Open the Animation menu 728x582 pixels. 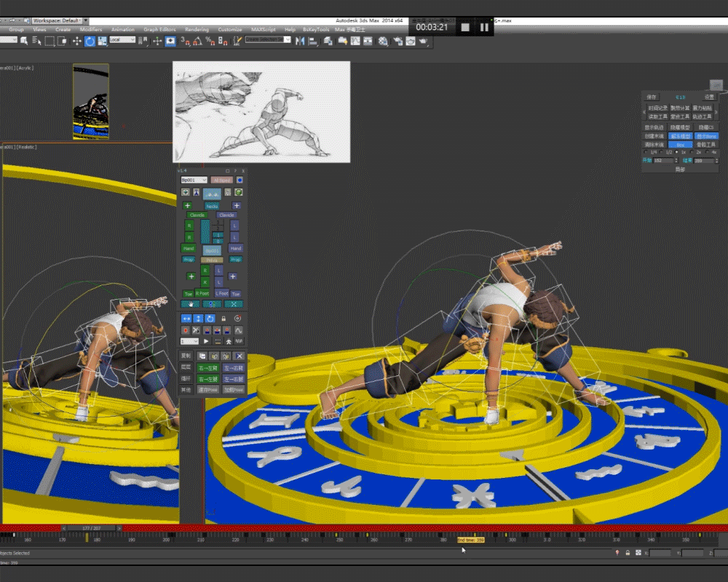[x=123, y=29]
